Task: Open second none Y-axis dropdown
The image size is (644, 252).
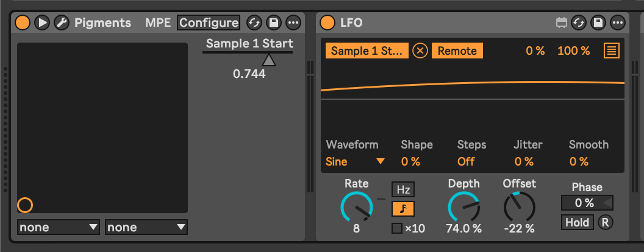Action: [x=146, y=228]
